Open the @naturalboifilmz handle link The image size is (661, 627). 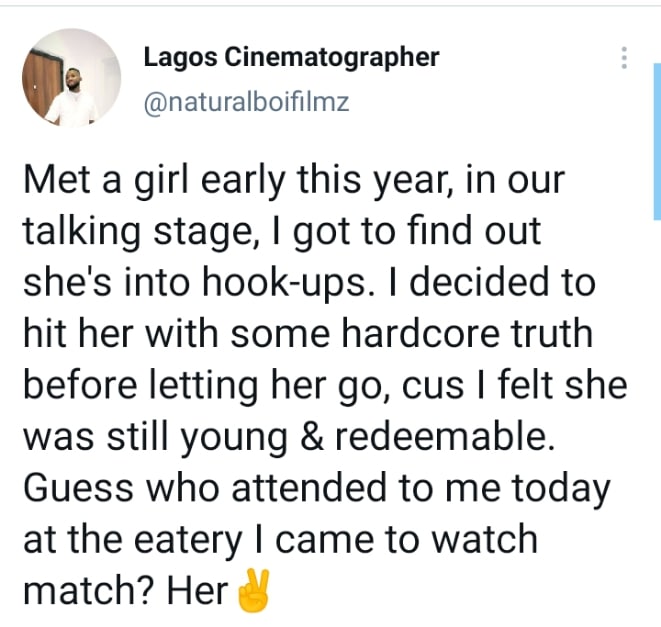point(247,102)
